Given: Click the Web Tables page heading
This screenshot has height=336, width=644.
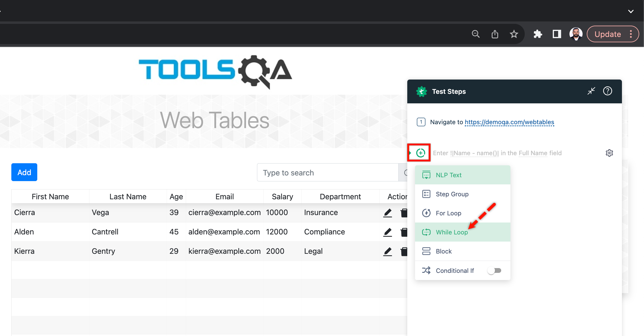Looking at the screenshot, I should coord(215,120).
